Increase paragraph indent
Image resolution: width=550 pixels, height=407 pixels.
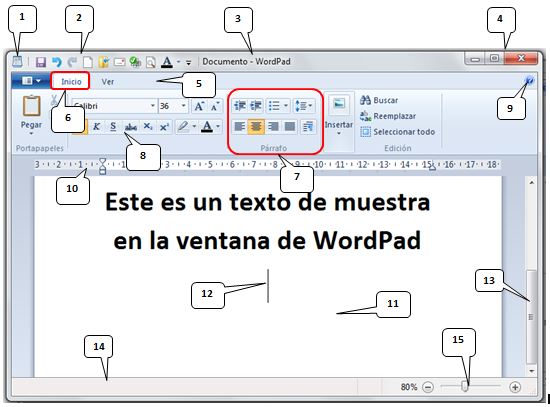tap(256, 106)
